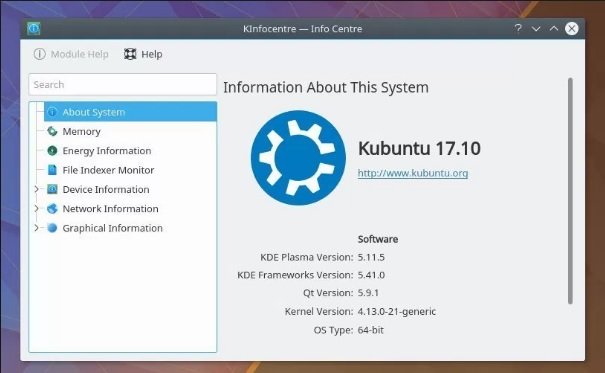The height and width of the screenshot is (373, 605).
Task: Click the File Indexer Monitor document icon
Action: point(52,170)
